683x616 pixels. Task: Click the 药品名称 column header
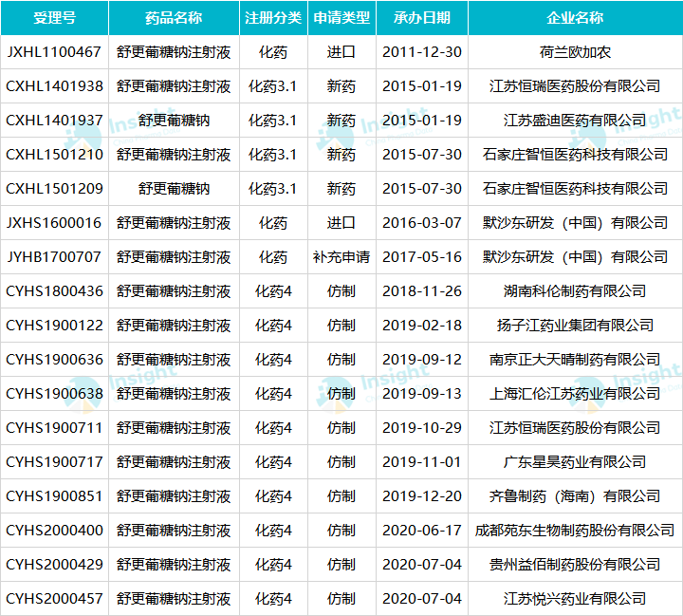pyautogui.click(x=174, y=18)
